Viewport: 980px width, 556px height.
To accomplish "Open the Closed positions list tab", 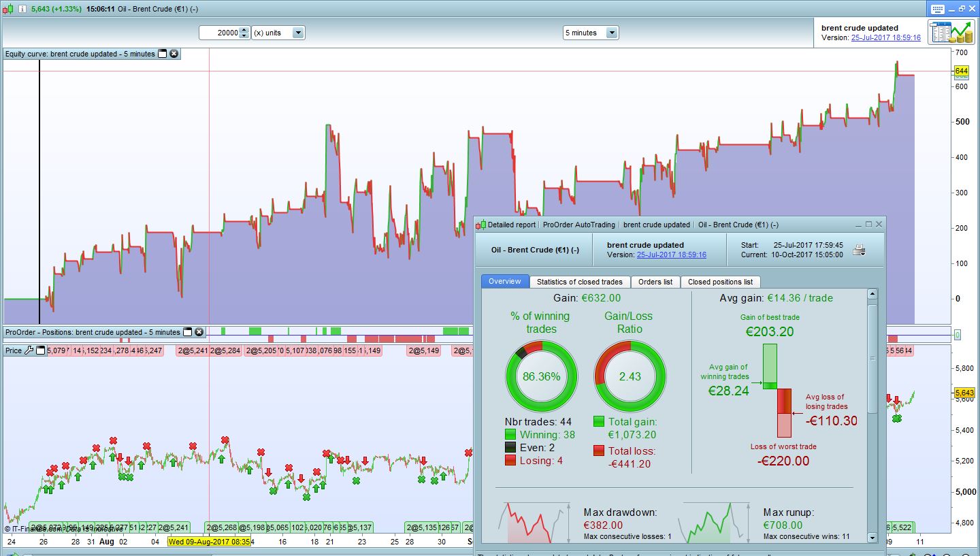I will 720,282.
